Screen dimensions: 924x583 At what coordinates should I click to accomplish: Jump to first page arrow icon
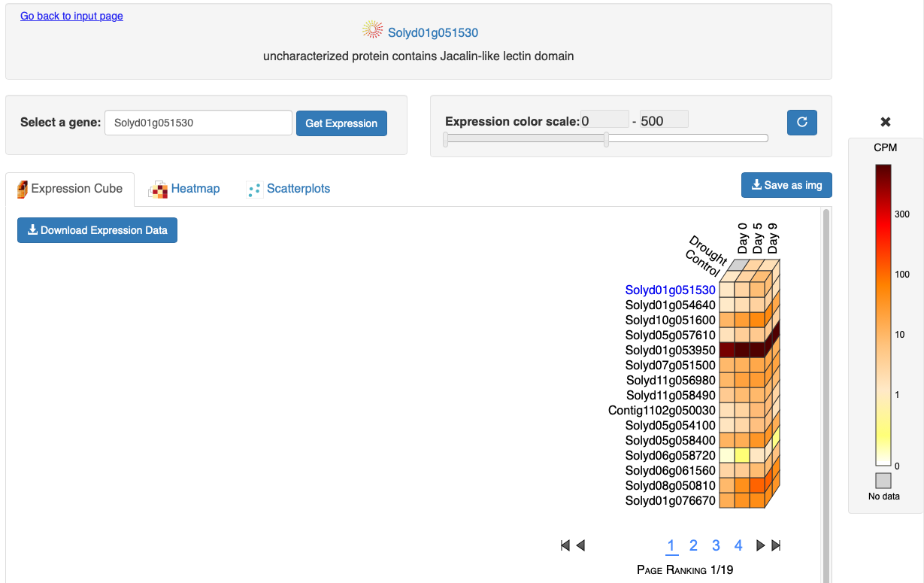565,545
